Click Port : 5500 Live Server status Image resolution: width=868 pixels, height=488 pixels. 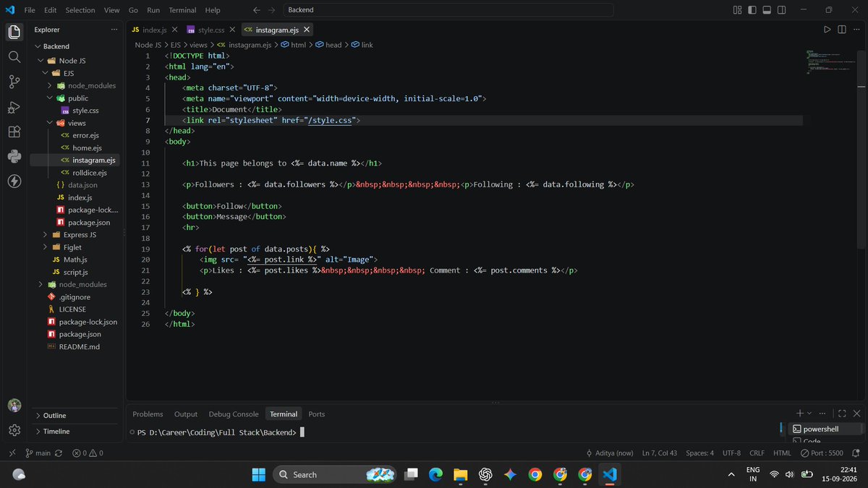pos(822,453)
